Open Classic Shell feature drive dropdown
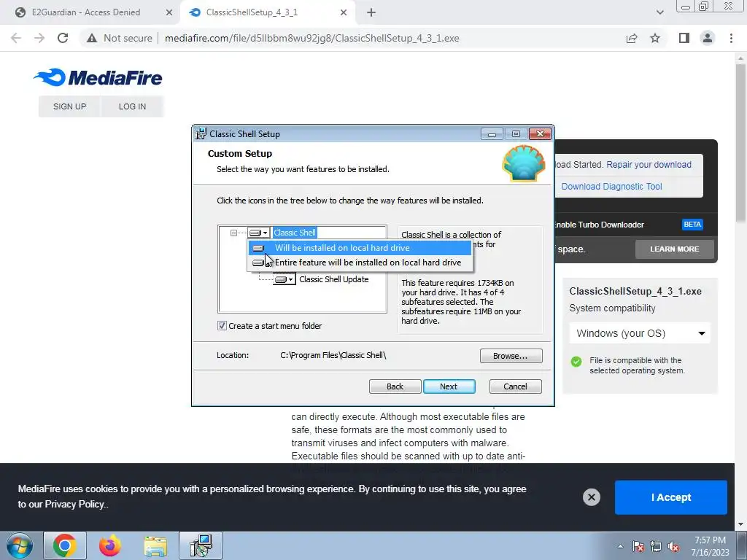 tap(259, 233)
